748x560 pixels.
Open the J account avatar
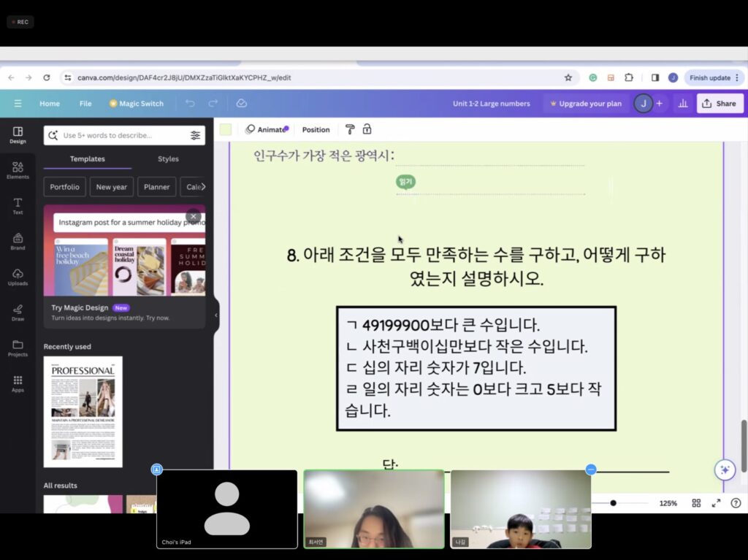pos(643,104)
